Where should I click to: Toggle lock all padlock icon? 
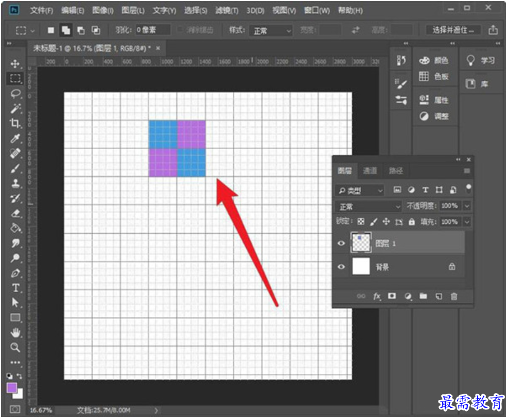click(x=412, y=221)
